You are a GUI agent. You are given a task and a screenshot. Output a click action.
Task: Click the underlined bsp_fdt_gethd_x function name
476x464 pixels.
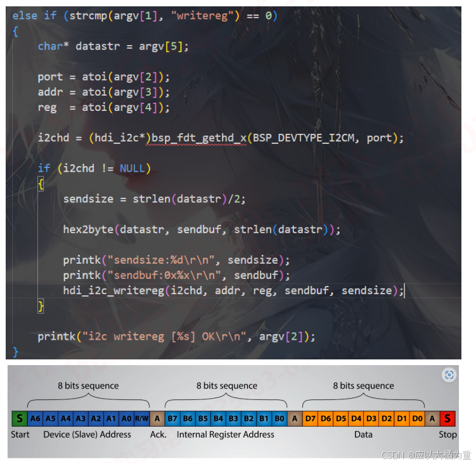coord(199,138)
